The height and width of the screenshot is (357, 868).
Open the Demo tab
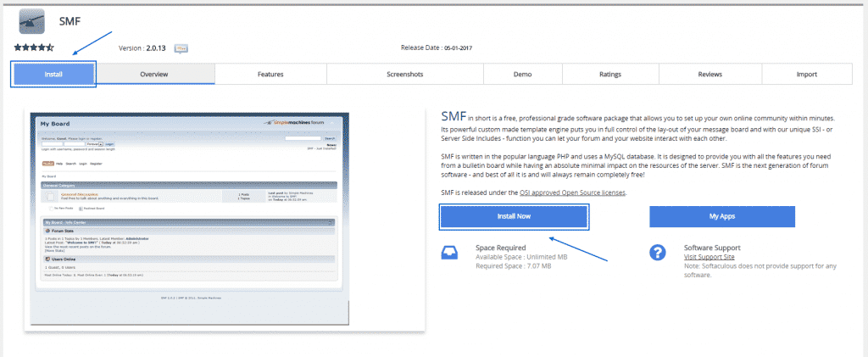point(522,74)
